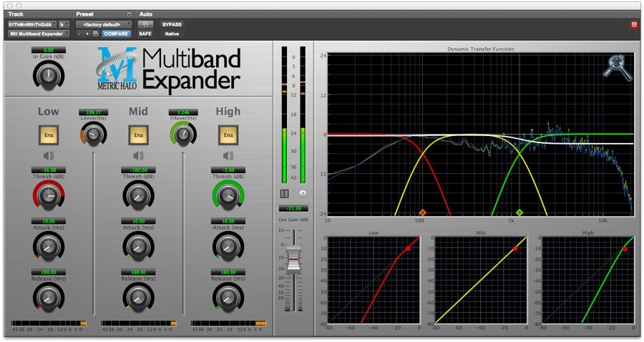This screenshot has height=342, width=644.
Task: Click the Mid Thresh value -100.00
Action: 138,170
